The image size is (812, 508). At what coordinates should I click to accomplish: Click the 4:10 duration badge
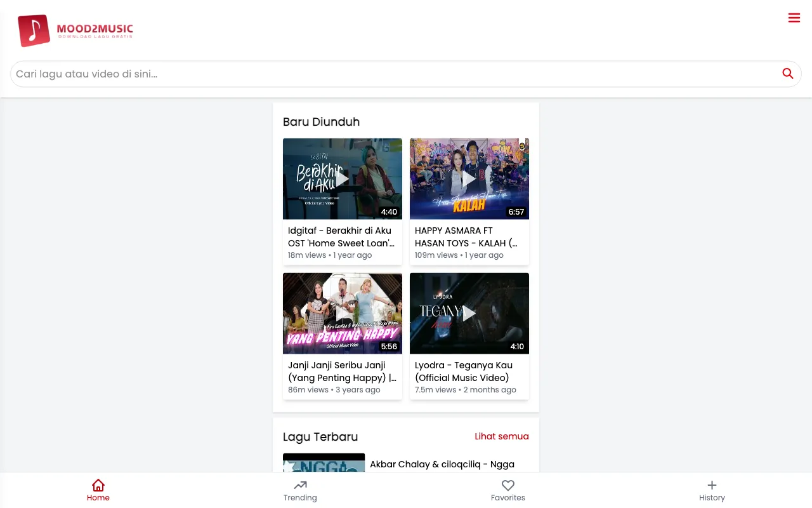pos(517,347)
